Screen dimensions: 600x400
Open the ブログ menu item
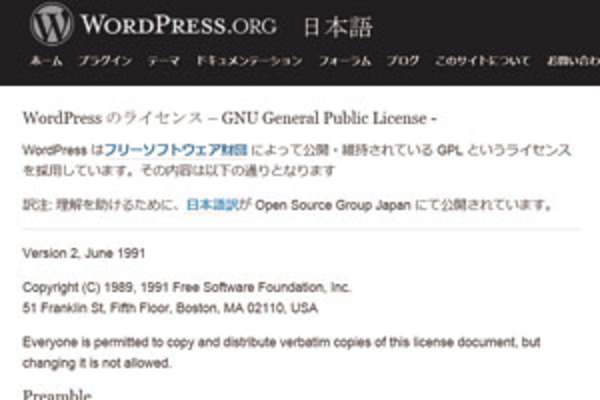pyautogui.click(x=403, y=61)
